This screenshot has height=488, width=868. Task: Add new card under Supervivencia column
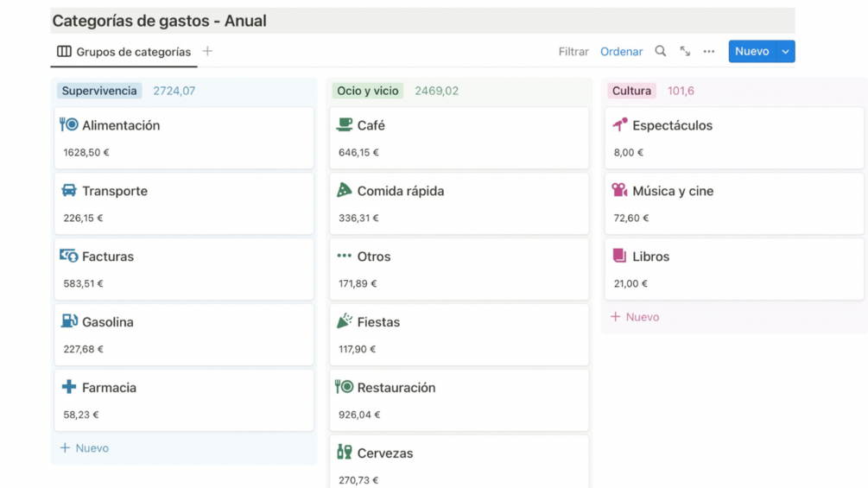85,448
